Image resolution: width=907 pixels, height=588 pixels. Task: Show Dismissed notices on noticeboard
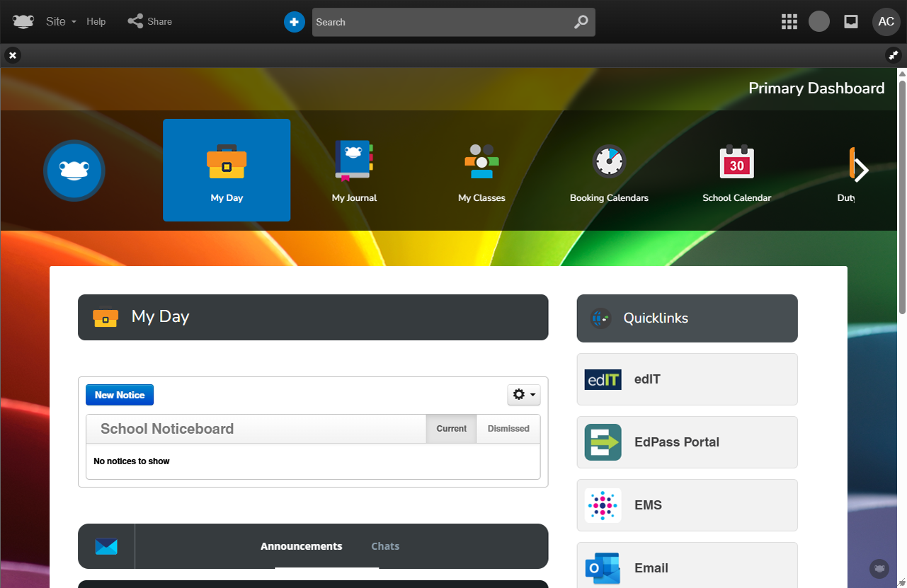click(x=508, y=429)
